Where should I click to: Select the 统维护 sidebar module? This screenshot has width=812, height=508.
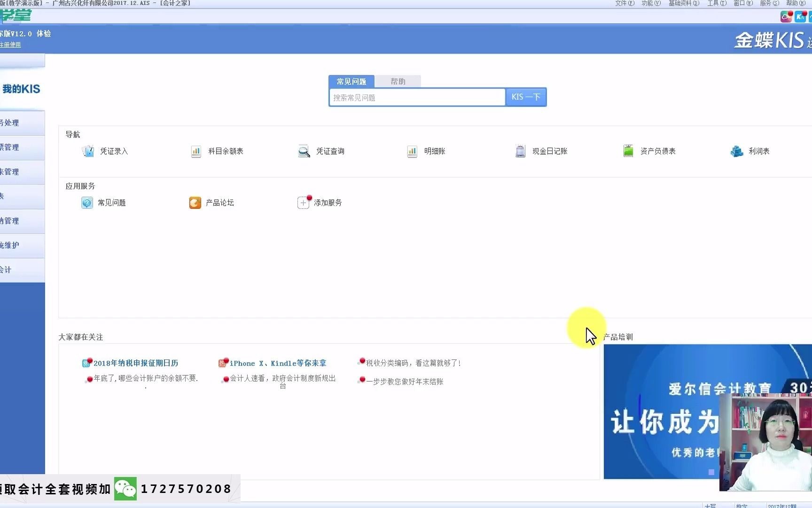click(x=22, y=245)
